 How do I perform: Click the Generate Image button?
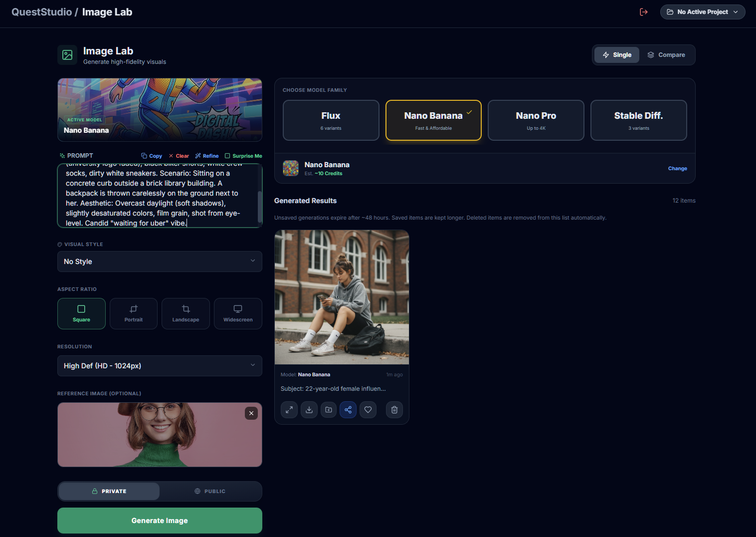(160, 521)
